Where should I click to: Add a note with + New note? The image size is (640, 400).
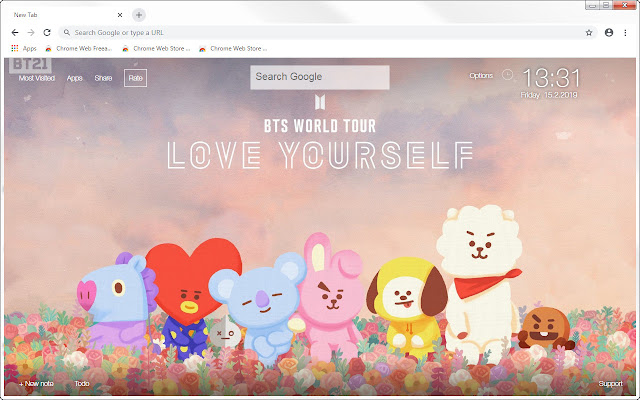[x=36, y=384]
